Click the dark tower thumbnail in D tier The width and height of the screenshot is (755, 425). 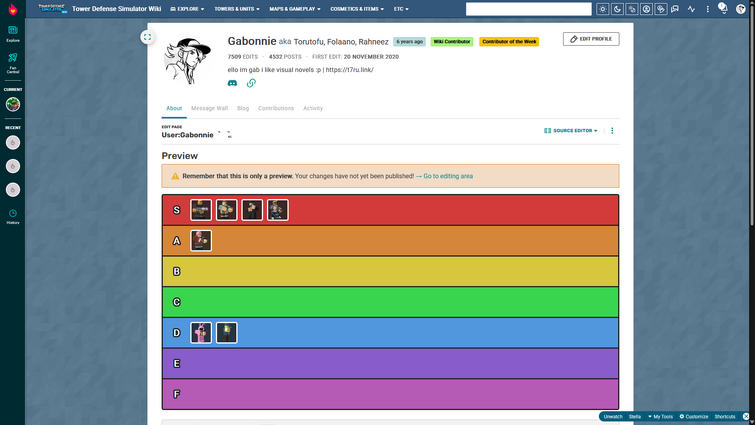(226, 333)
